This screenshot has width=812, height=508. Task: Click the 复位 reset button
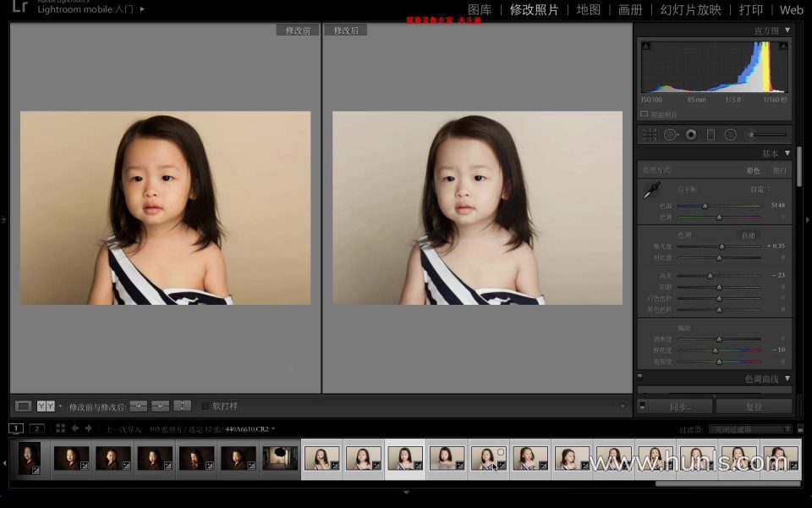(754, 406)
